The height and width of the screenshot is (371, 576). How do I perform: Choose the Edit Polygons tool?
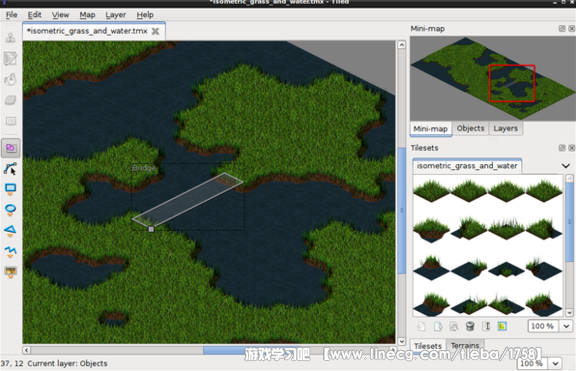pos(10,169)
